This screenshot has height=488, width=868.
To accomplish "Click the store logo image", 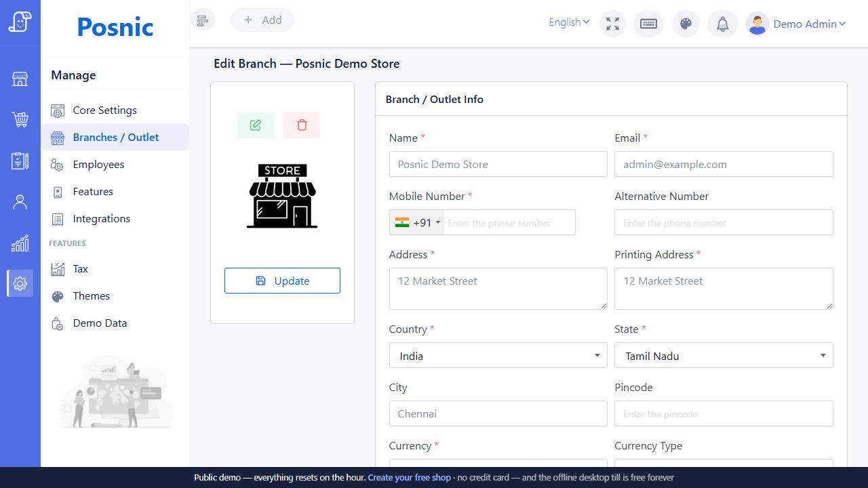I will [282, 196].
